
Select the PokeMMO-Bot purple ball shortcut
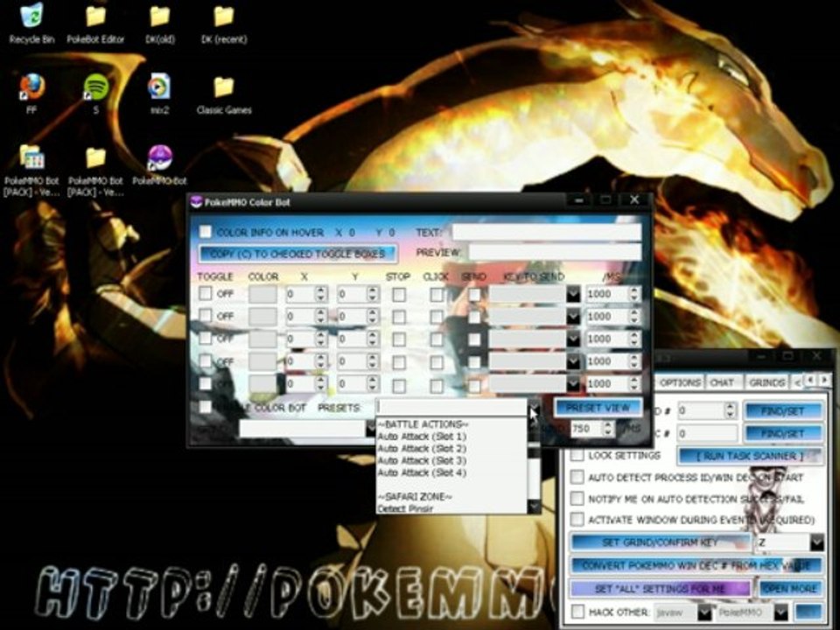159,157
